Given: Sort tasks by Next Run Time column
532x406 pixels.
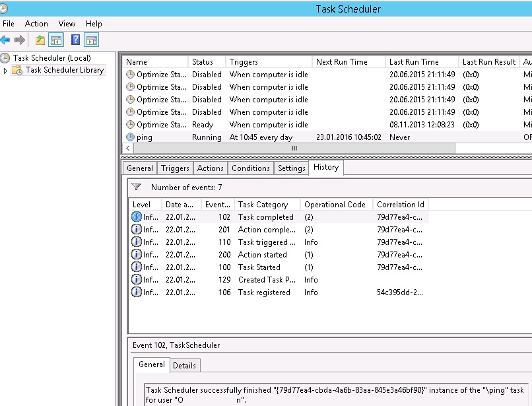Looking at the screenshot, I should tap(341, 62).
